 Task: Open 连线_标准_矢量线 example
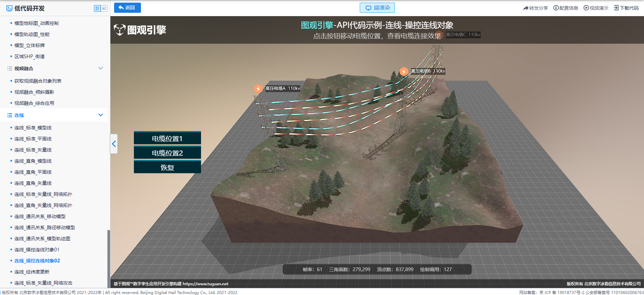tap(33, 150)
